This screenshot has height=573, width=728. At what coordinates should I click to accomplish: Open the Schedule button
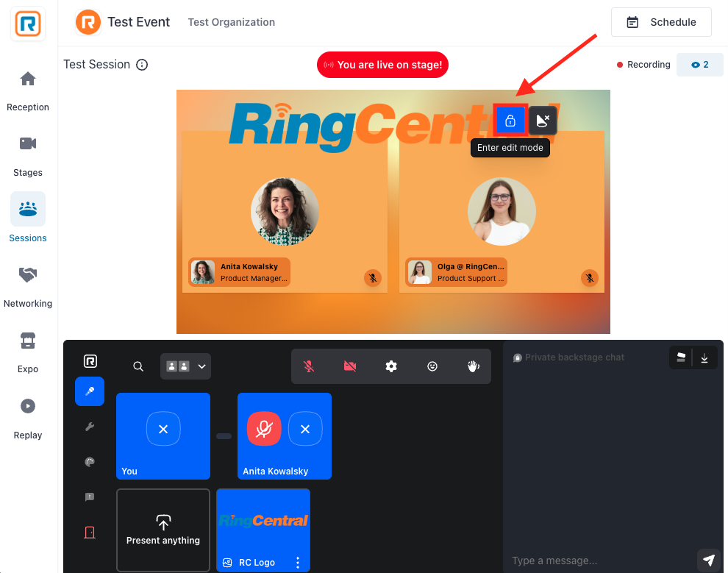(x=661, y=22)
